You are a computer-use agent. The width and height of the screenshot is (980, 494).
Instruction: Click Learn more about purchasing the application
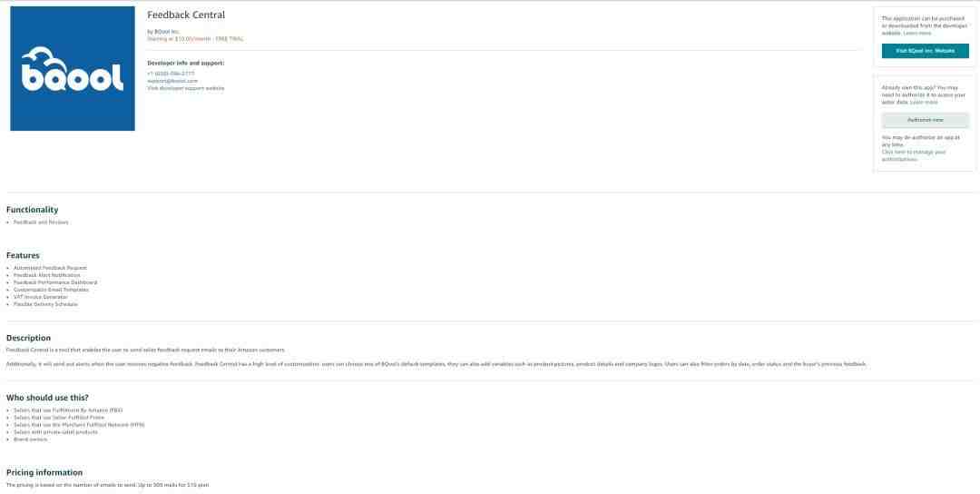tap(916, 33)
